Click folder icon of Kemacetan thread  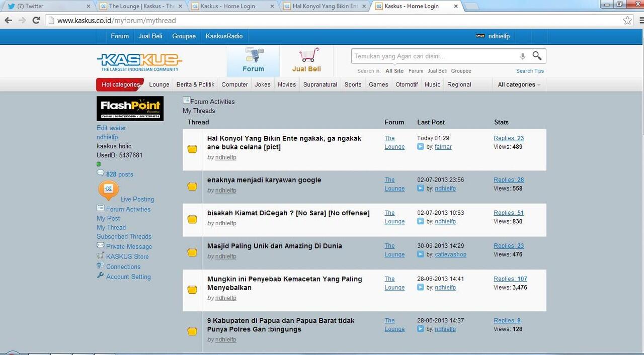pyautogui.click(x=192, y=290)
